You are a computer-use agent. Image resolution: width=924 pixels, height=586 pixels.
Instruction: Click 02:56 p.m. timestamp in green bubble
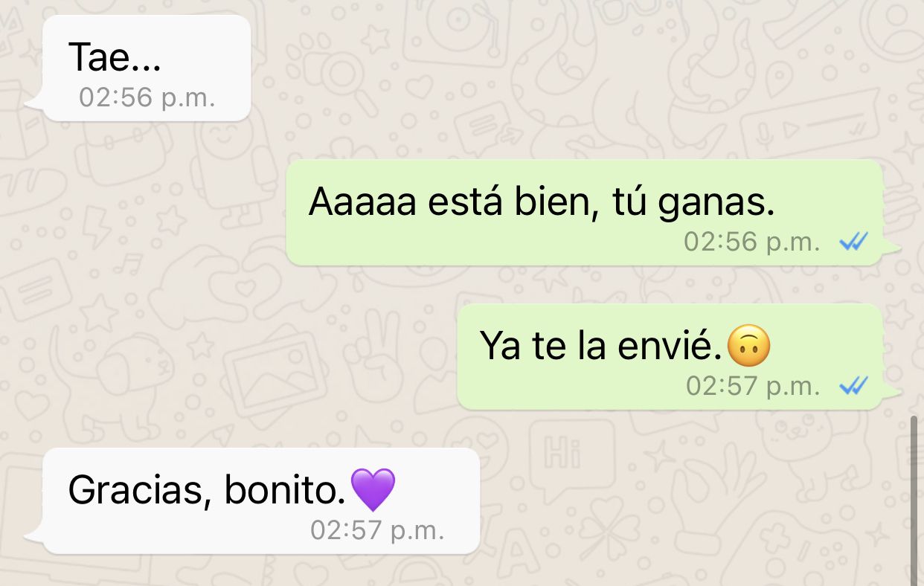(x=751, y=242)
